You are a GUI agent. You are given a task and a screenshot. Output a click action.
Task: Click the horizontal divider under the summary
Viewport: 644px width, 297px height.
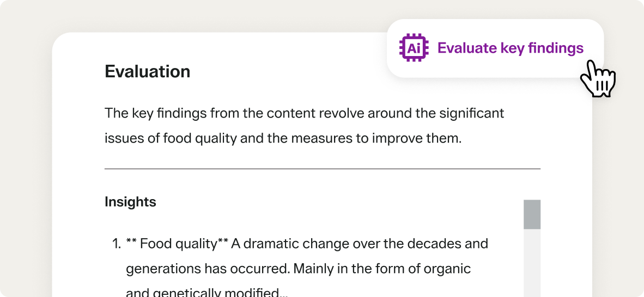322,169
